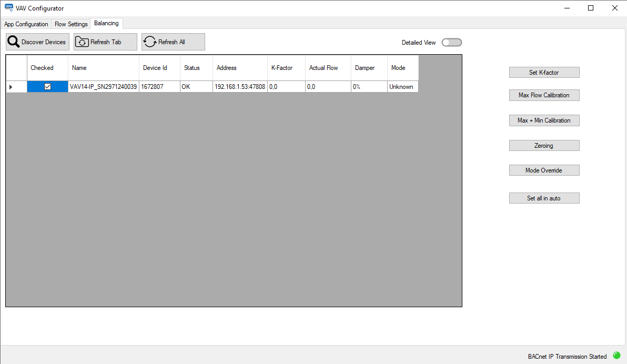This screenshot has width=627, height=364.
Task: Click the Refresh Tab circular arrow icon
Action: click(x=82, y=42)
